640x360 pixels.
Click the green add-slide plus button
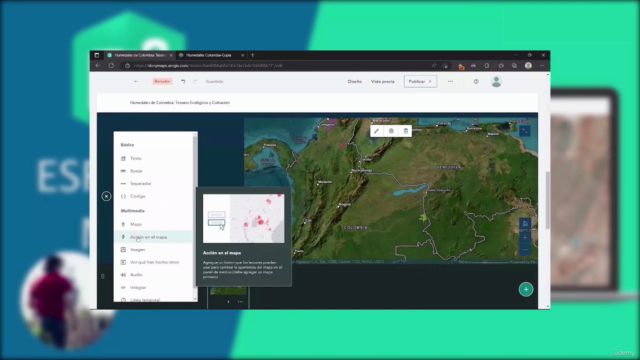[526, 289]
